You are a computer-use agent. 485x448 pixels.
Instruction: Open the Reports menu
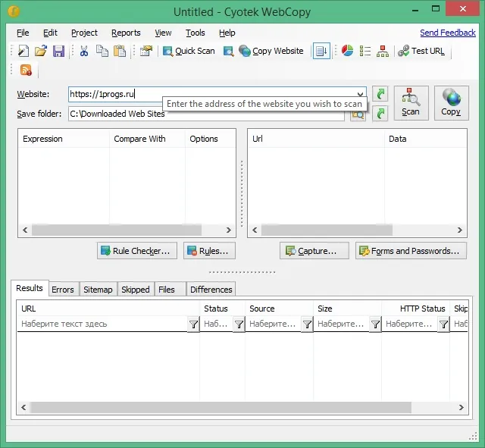click(x=126, y=33)
